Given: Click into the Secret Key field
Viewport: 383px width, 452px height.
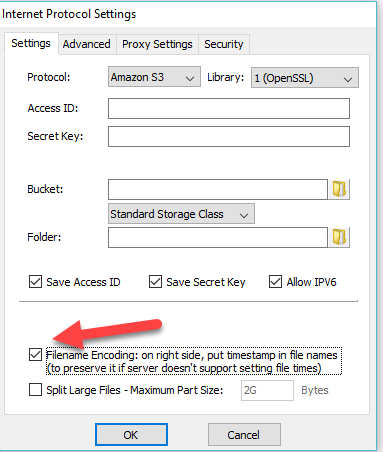Looking at the screenshot, I should coord(229,136).
